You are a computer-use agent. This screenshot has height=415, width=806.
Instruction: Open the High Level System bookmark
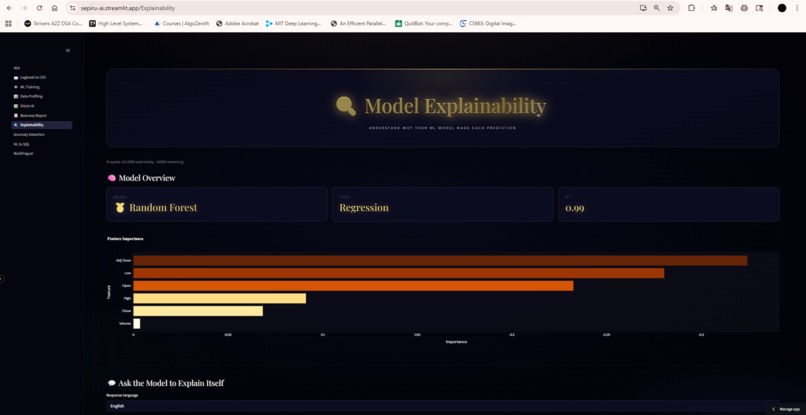[x=116, y=23]
